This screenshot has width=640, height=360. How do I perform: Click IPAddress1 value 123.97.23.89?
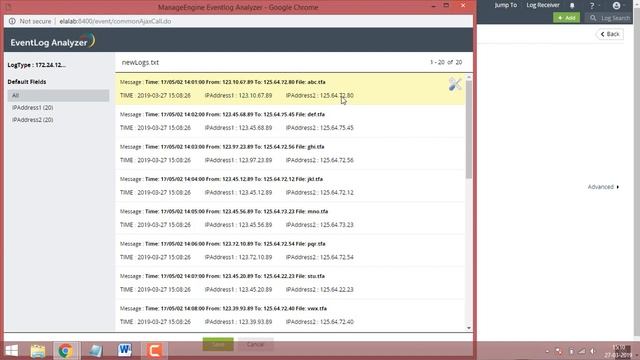pyautogui.click(x=255, y=160)
